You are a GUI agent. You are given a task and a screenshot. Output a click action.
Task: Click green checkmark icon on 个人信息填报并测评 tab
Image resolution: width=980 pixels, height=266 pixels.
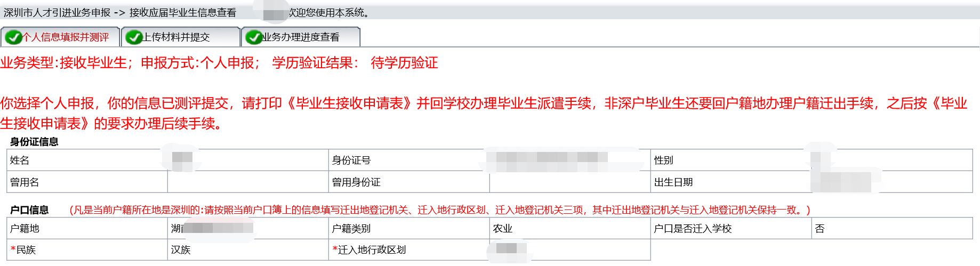13,37
